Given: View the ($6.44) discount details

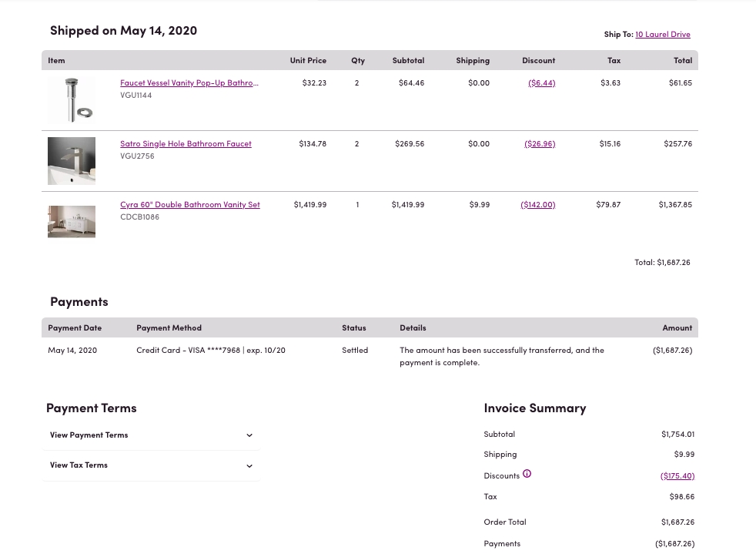Looking at the screenshot, I should [541, 82].
